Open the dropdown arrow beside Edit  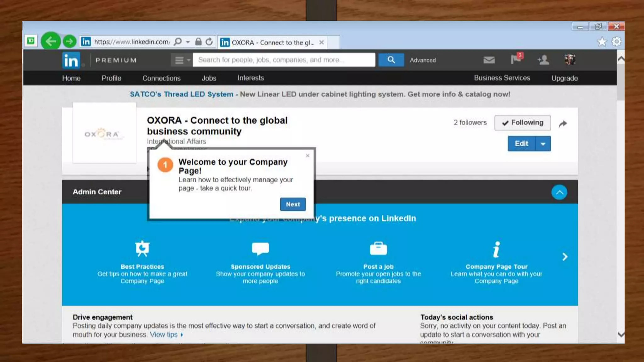[543, 144]
